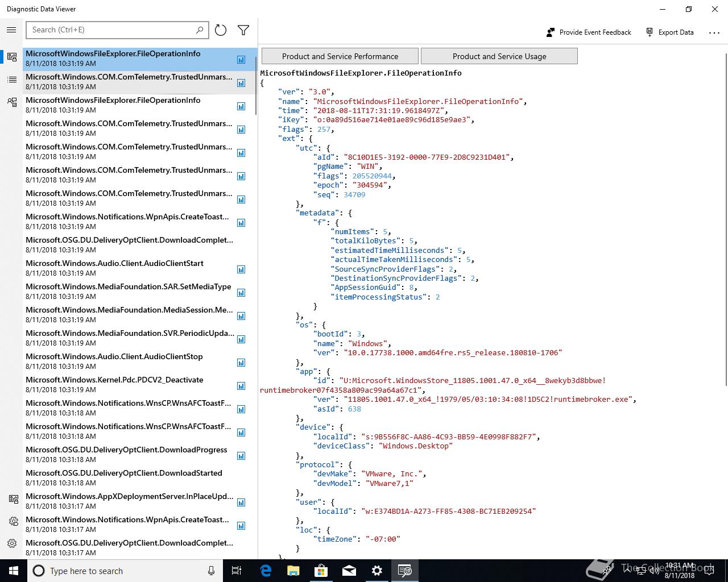Open the more options ellipsis menu
728x582 pixels.
pos(714,33)
